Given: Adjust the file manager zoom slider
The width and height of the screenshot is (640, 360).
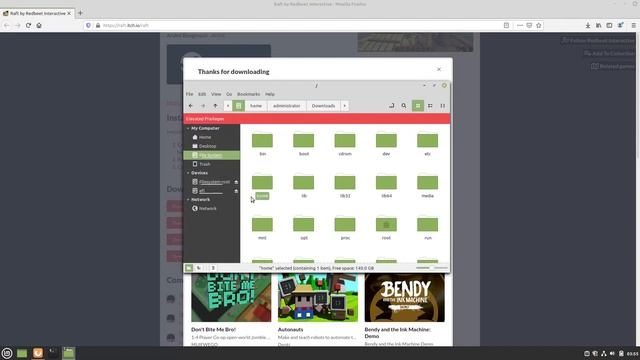Looking at the screenshot, I should pos(431,268).
